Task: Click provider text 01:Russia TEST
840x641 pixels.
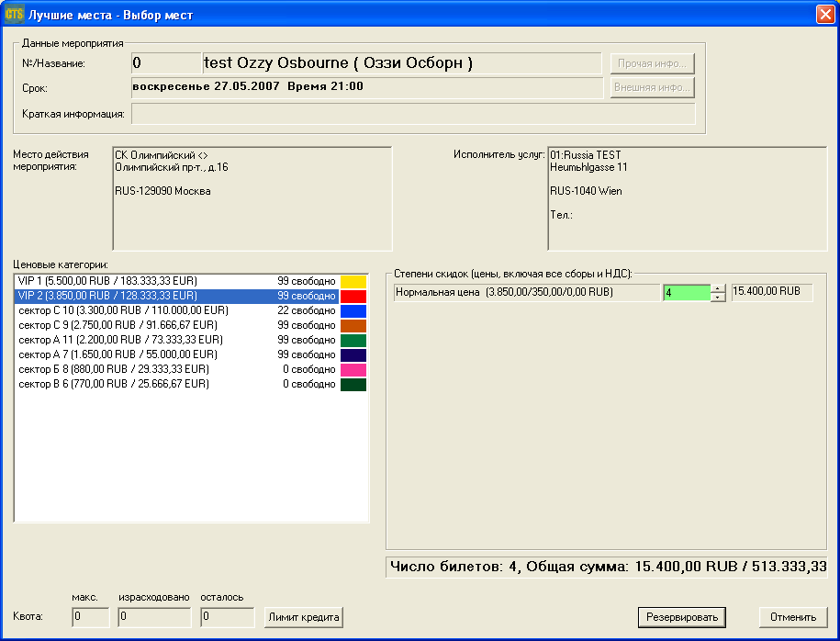Action: click(586, 155)
